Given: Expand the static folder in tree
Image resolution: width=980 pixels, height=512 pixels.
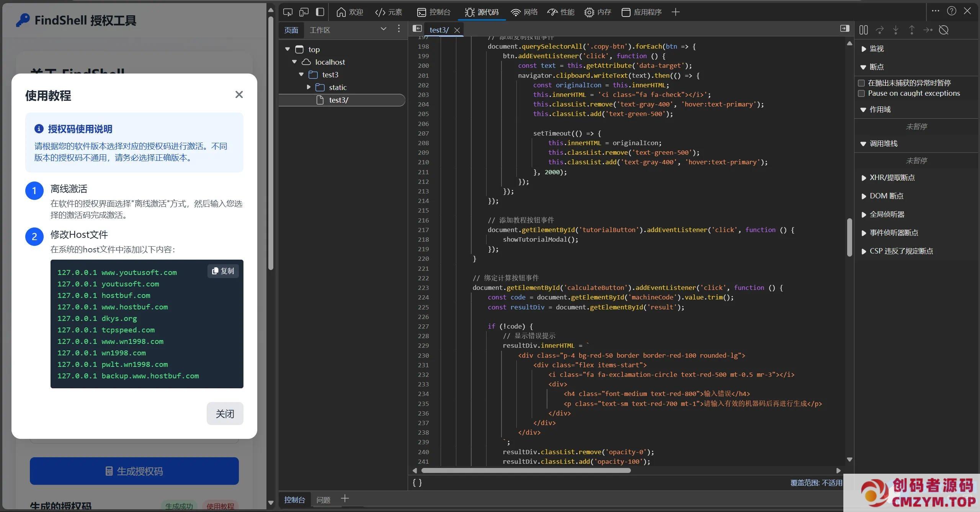Looking at the screenshot, I should (x=309, y=87).
